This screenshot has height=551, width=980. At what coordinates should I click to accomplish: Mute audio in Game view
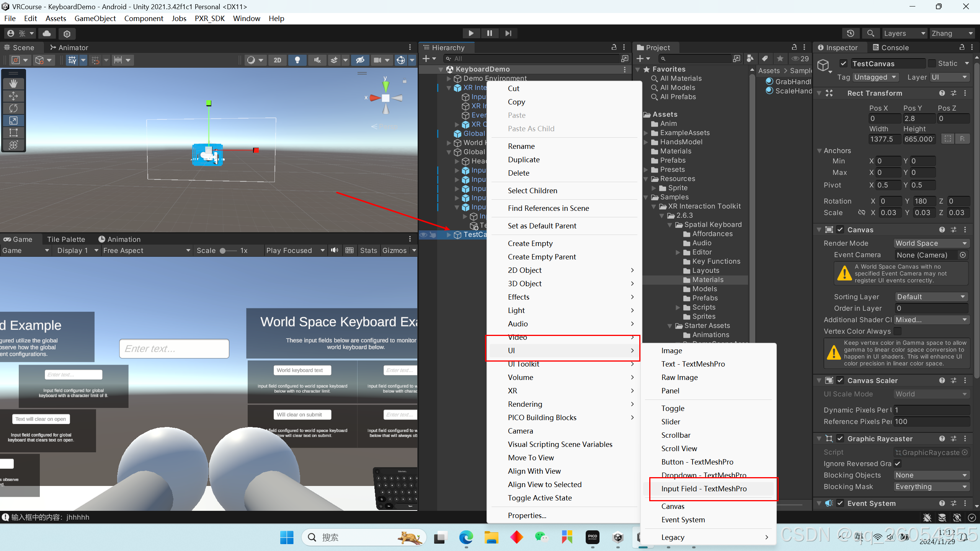[335, 250]
